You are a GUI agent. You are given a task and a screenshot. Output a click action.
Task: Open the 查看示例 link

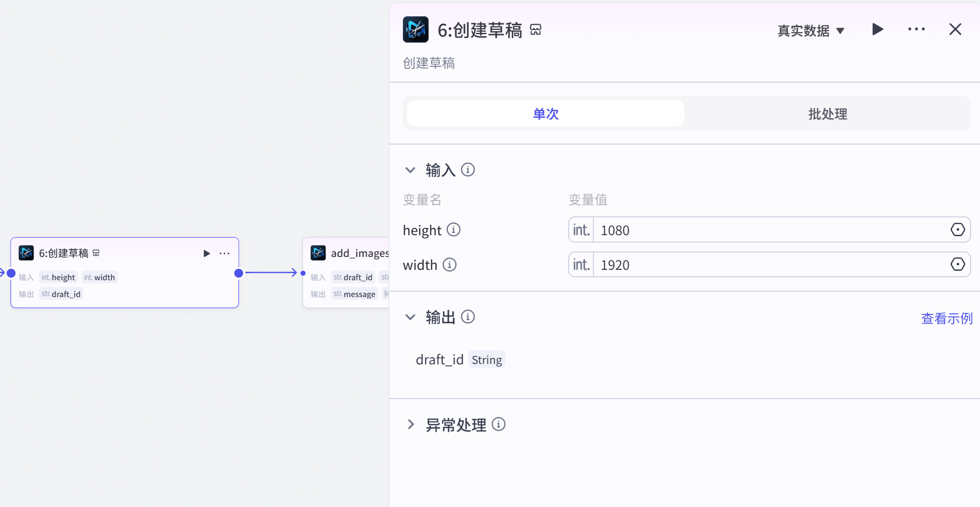click(947, 318)
